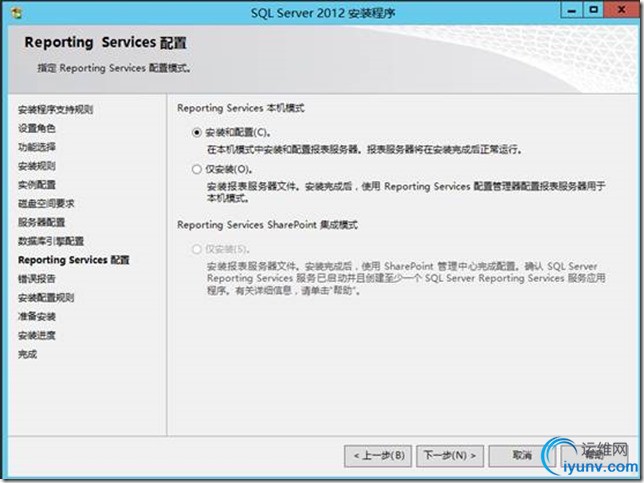The image size is (644, 483).
Task: Cancel setup with the 取消 button
Action: point(522,455)
